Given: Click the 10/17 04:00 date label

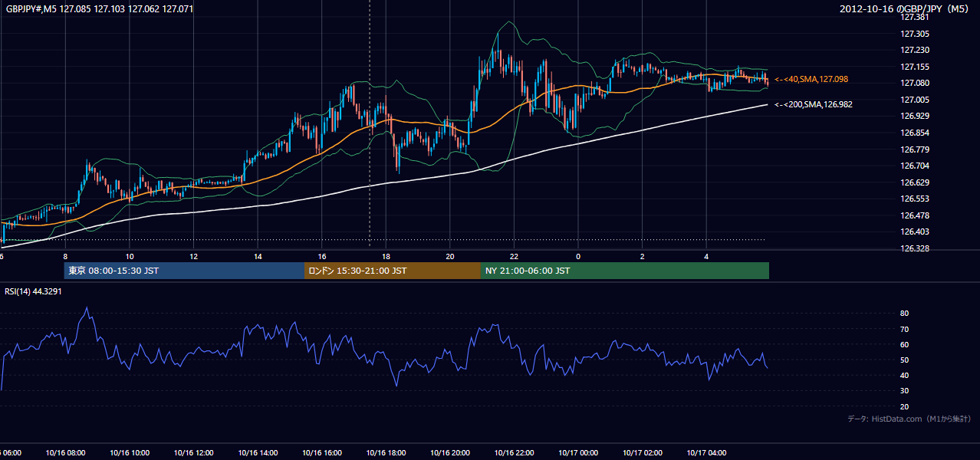Looking at the screenshot, I should 706,453.
